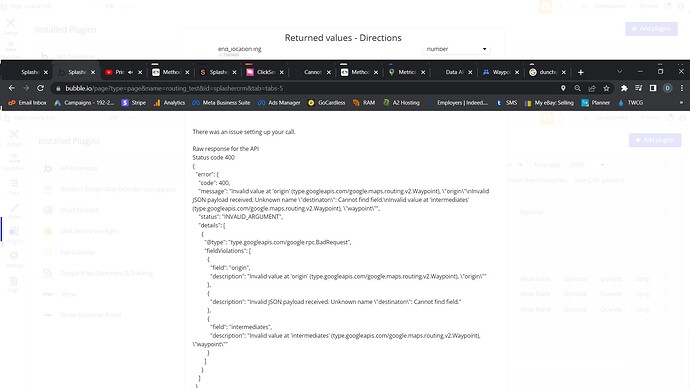This screenshot has width=690, height=388.
Task: Click 'There was an issue setting up your call.'
Action: [244, 132]
